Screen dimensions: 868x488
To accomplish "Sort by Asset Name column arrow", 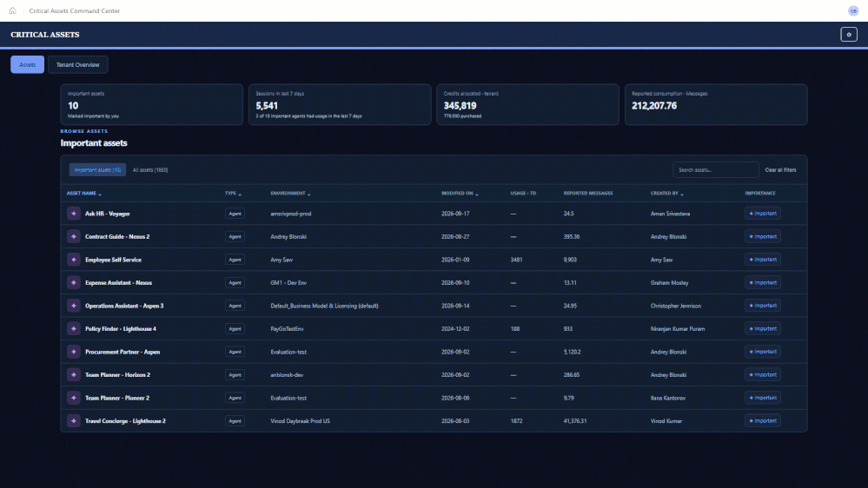I will click(x=100, y=195).
